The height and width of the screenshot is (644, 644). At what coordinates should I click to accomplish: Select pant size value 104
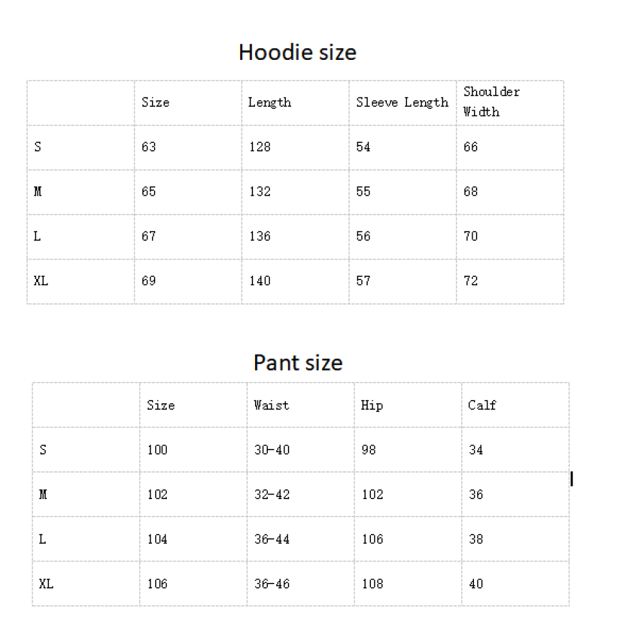tap(193, 539)
